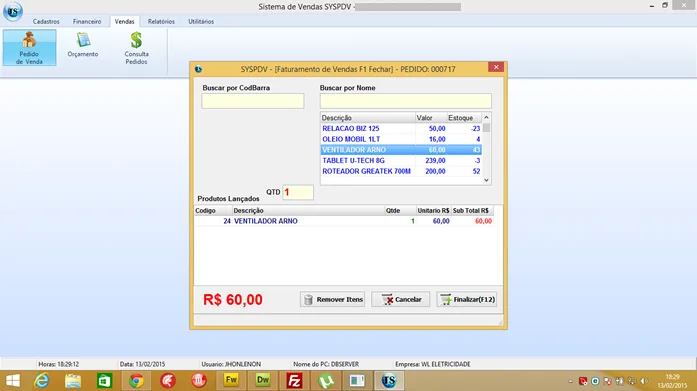Open the Orçamento ribbon icon
Image resolution: width=697 pixels, height=391 pixels.
(83, 45)
